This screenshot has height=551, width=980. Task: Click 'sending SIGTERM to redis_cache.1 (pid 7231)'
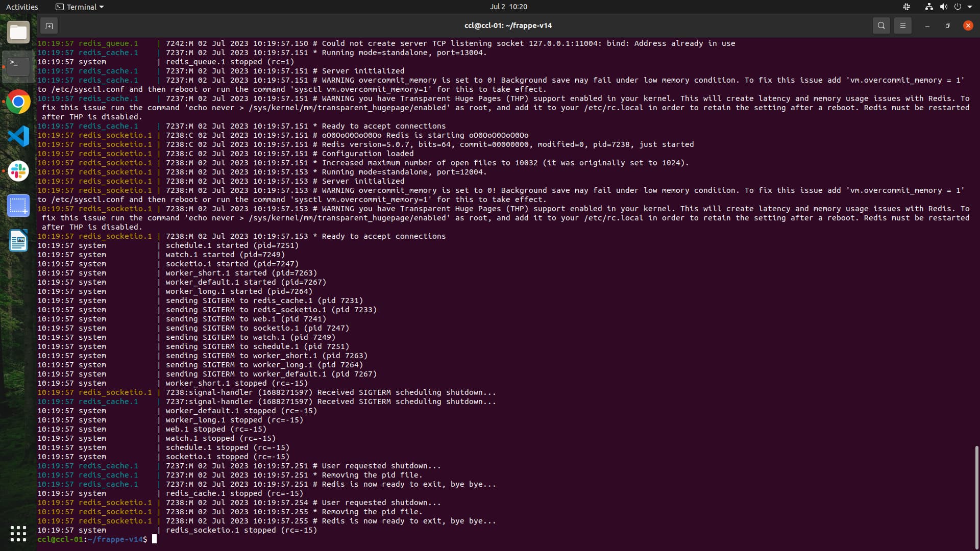point(264,300)
